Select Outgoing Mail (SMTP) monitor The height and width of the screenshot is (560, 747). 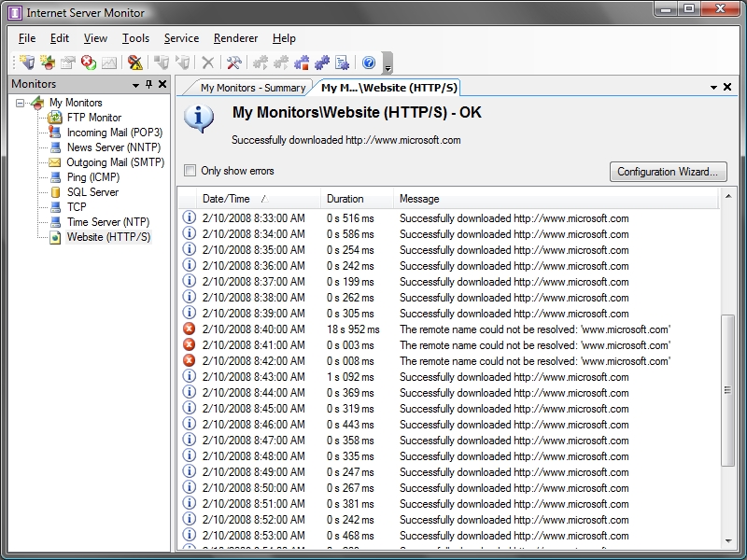point(115,162)
